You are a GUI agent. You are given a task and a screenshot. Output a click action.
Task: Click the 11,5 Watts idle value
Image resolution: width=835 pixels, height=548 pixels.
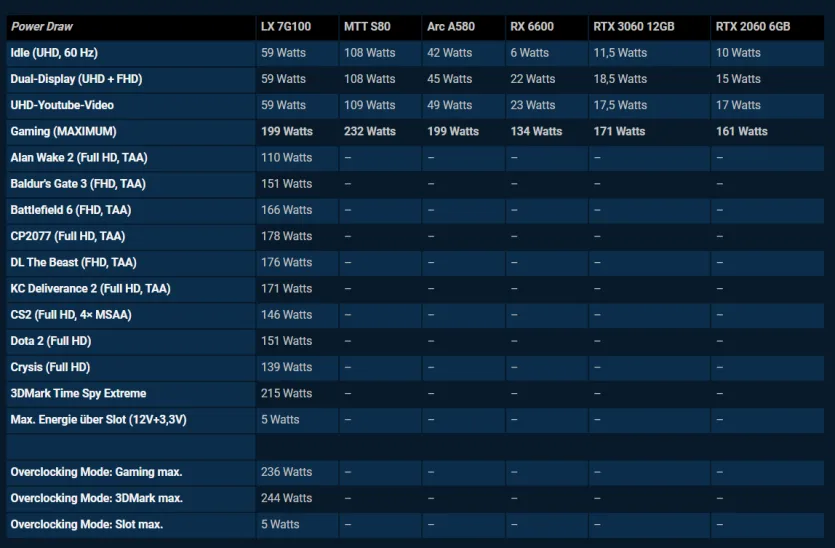tap(620, 53)
